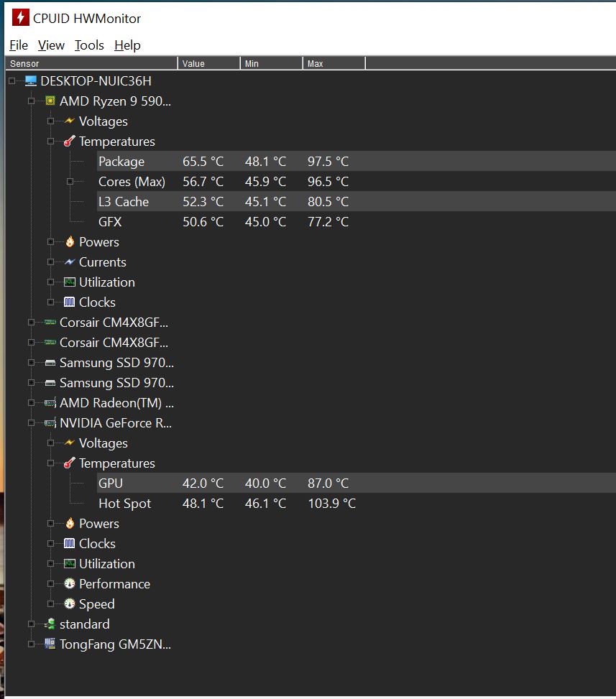
Task: Collapse the DESKTOP-NUIC36H root node
Action: coord(12,80)
